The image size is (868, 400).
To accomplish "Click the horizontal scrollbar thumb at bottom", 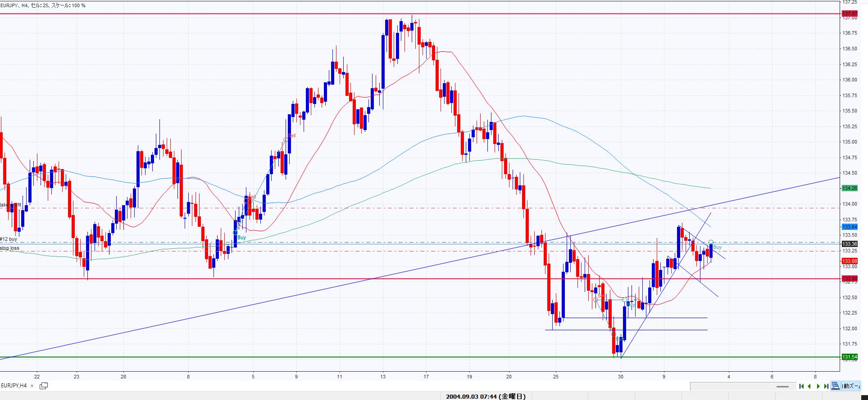I will (782, 386).
